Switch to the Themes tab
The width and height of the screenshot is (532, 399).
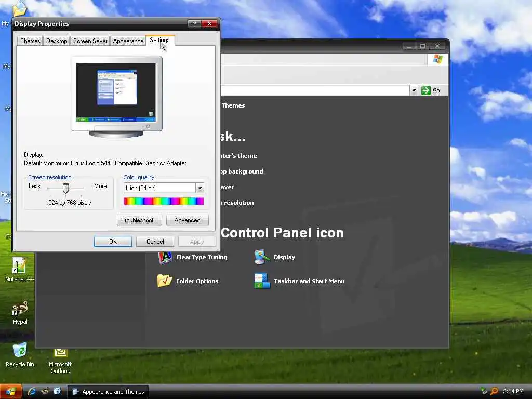[x=30, y=41]
